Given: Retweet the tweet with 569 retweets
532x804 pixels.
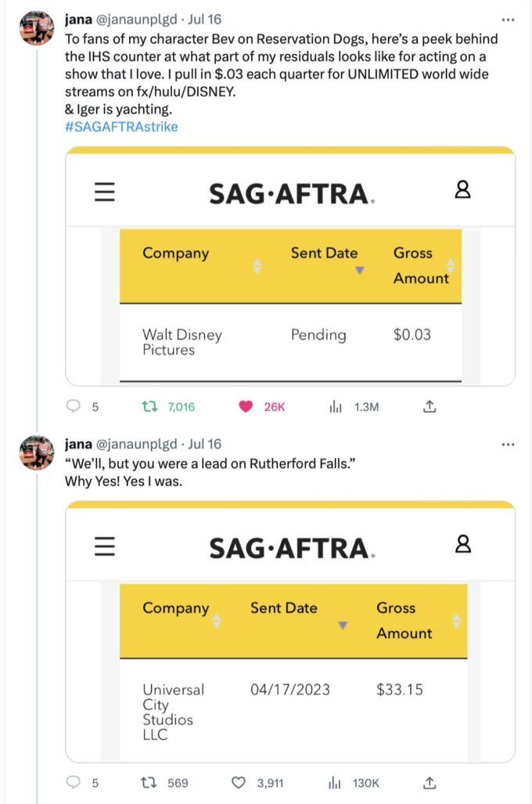Looking at the screenshot, I should (x=149, y=782).
